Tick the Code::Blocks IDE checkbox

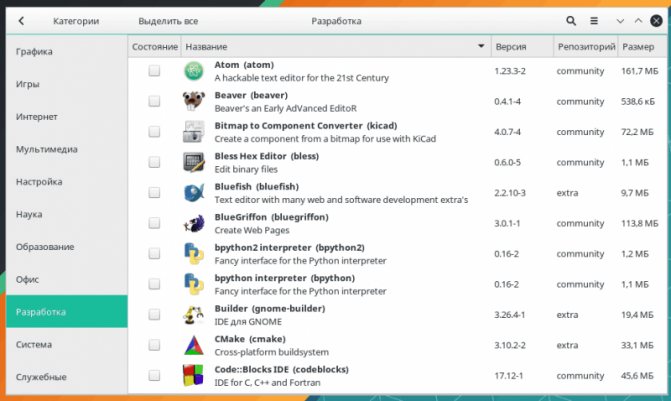point(154,375)
